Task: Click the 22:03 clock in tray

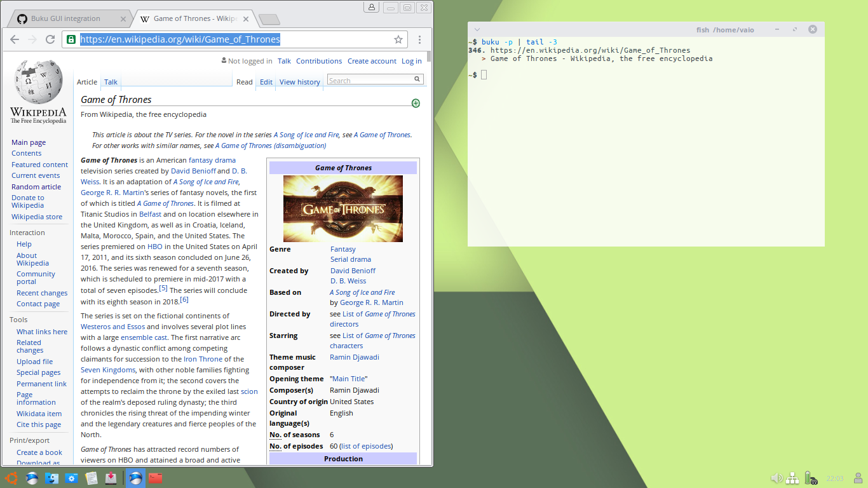Action: (x=835, y=478)
